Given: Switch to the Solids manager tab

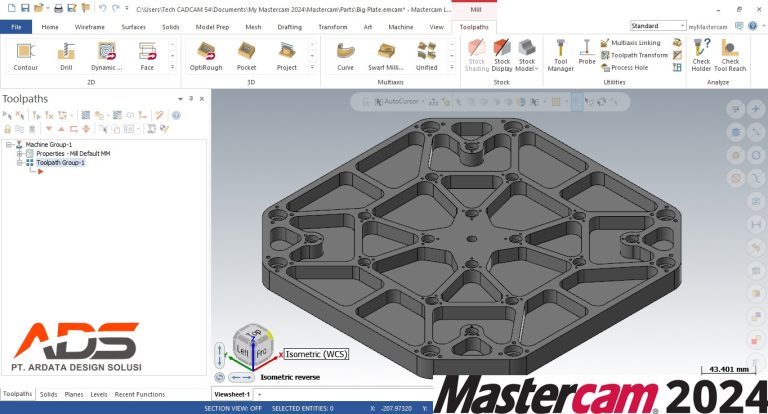Looking at the screenshot, I should [48, 394].
